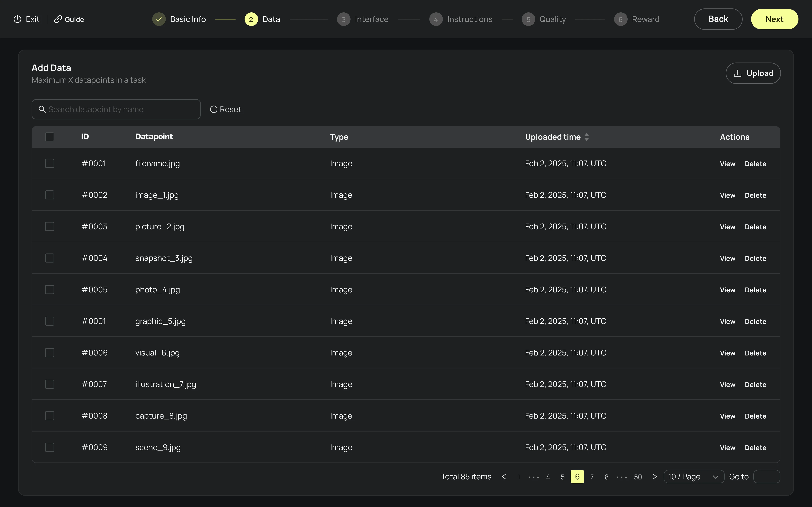Screen dimensions: 812x507
Task: Sort by Uploaded time arrows
Action: point(586,137)
